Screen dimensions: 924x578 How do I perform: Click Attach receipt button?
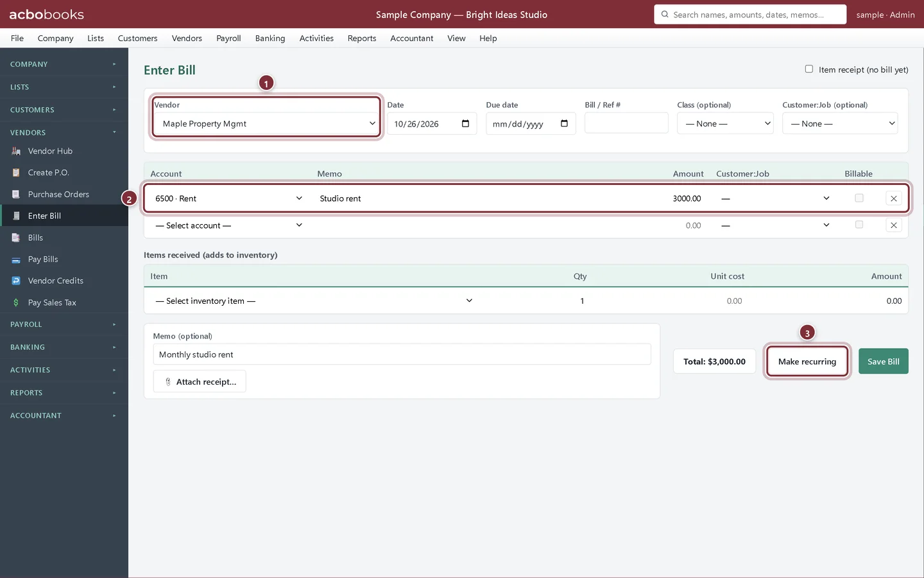click(x=200, y=381)
